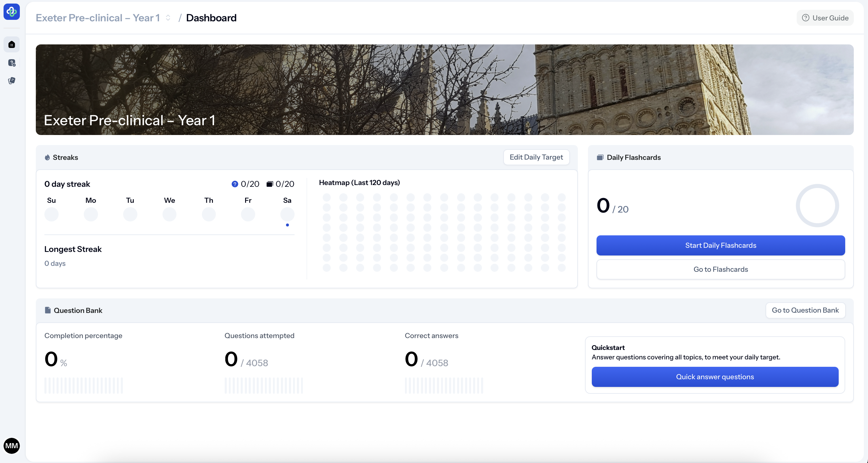Open the User Guide
The width and height of the screenshot is (868, 463).
[x=825, y=18]
